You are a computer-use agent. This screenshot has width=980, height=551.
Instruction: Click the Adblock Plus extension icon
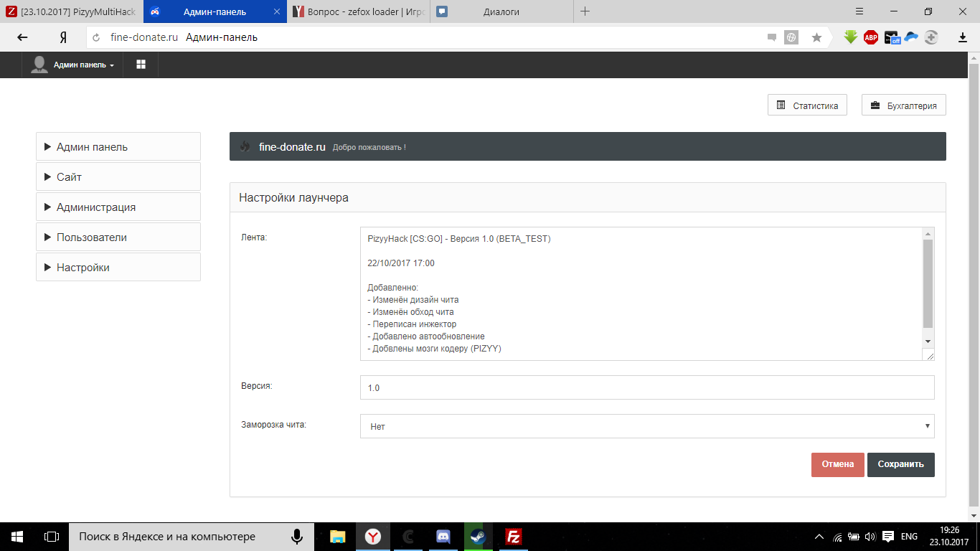pyautogui.click(x=871, y=37)
